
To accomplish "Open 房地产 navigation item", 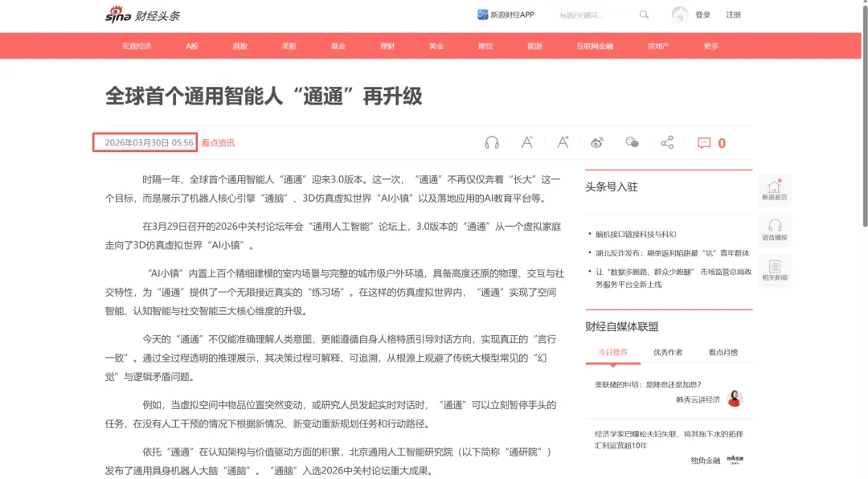I will (658, 46).
